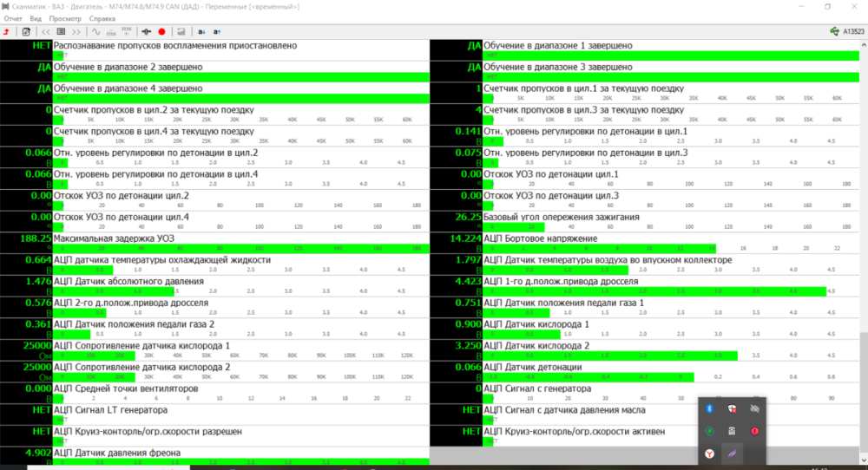Decrease the interval with ms minus icon
The width and height of the screenshot is (868, 470).
[111, 32]
